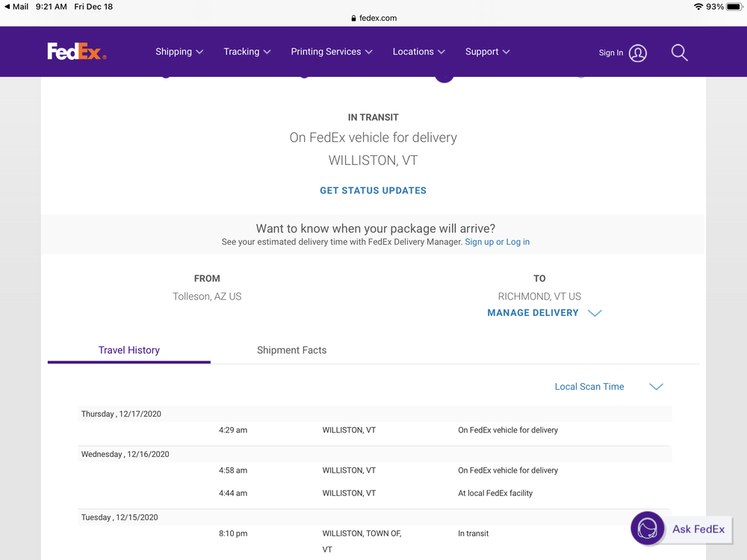Click Tolleson, AZ US origin text
Screen dimensions: 747x560
point(207,296)
